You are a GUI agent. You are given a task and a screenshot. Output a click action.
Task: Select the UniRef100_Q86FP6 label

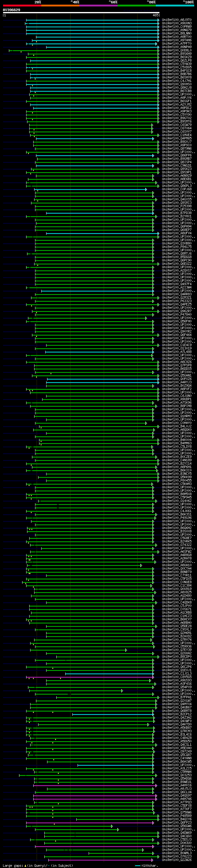coord(177,155)
